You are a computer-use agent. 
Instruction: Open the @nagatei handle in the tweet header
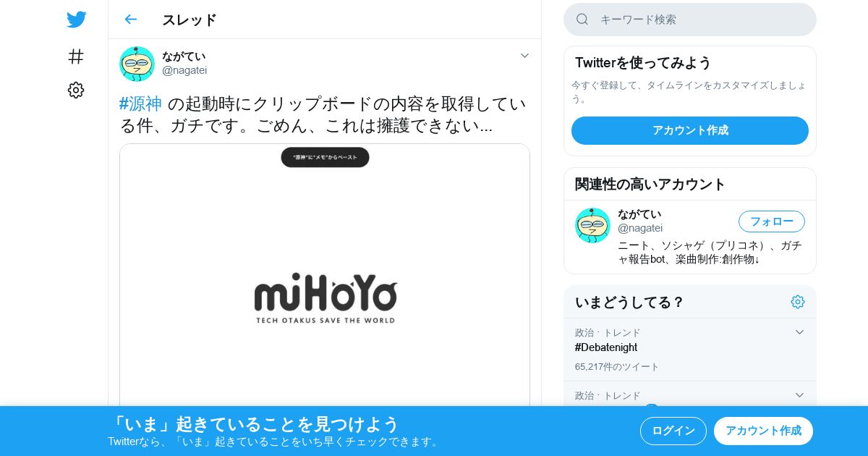184,70
